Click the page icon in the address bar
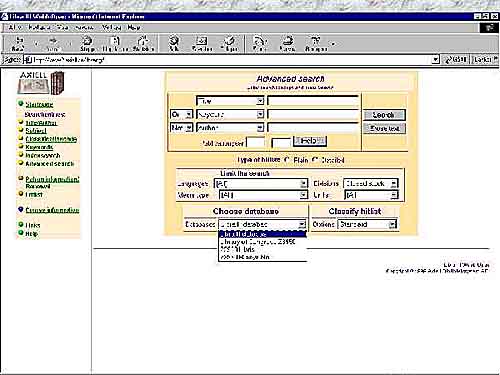 point(29,60)
